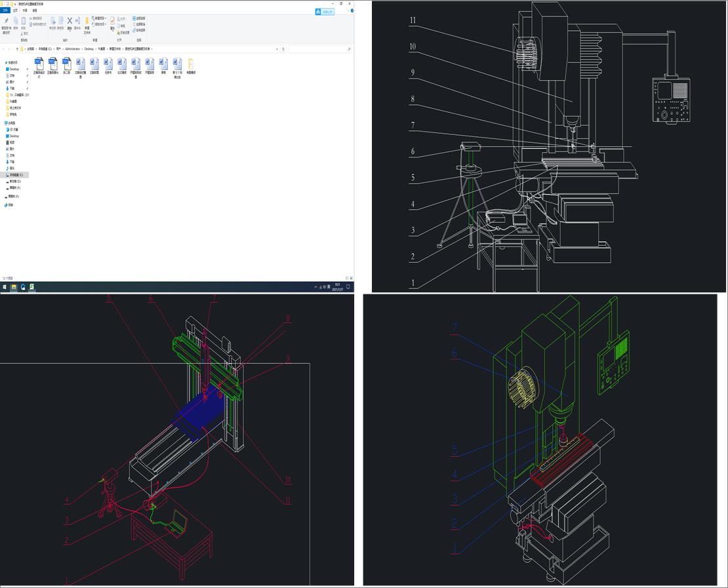Click the blue upload button at top right
Viewport: 728px width, 588px height.
(x=325, y=11)
